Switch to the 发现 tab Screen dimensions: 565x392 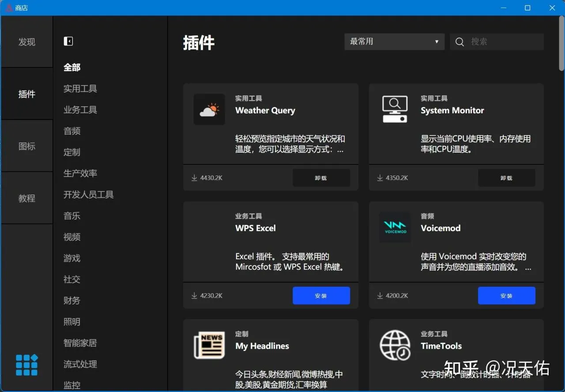pyautogui.click(x=27, y=42)
